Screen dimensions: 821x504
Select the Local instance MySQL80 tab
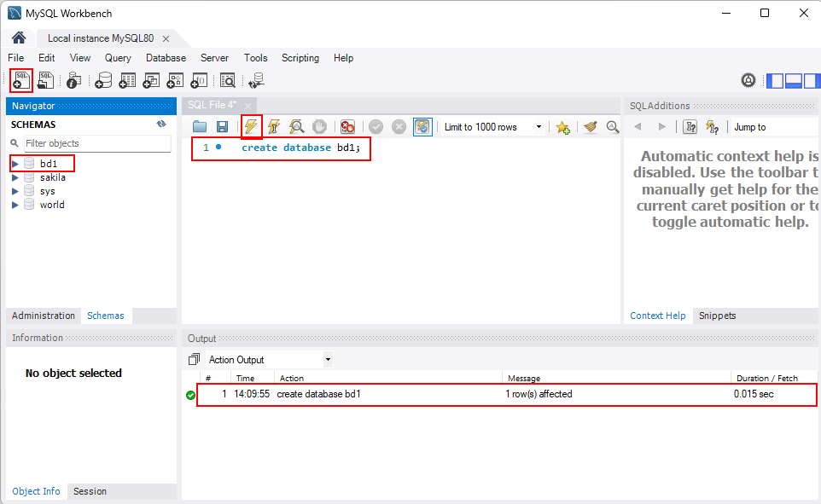click(x=101, y=38)
